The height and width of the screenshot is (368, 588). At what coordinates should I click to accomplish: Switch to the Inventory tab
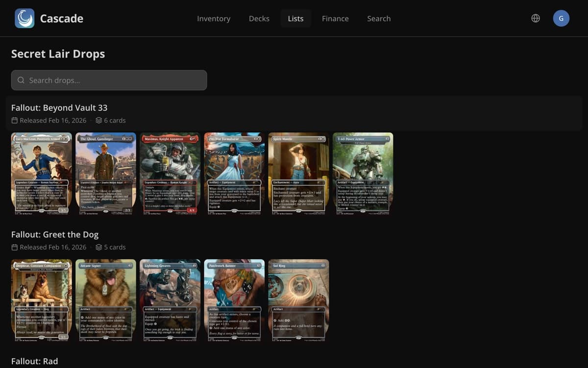[214, 18]
